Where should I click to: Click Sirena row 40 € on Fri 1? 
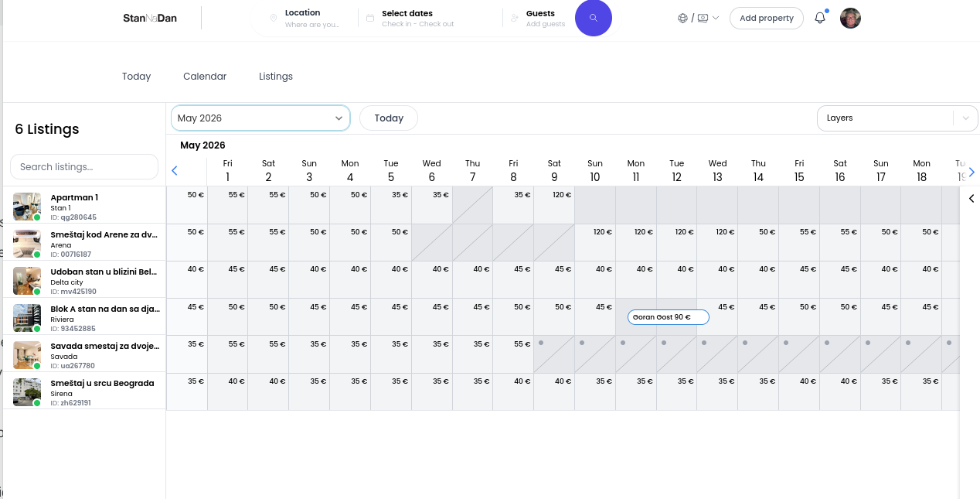[227, 391]
